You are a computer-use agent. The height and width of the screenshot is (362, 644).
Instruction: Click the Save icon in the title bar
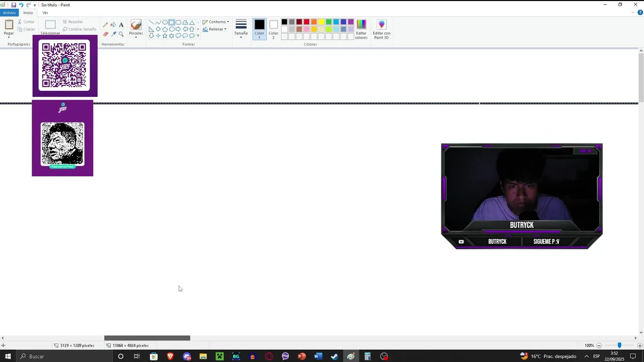coord(14,5)
